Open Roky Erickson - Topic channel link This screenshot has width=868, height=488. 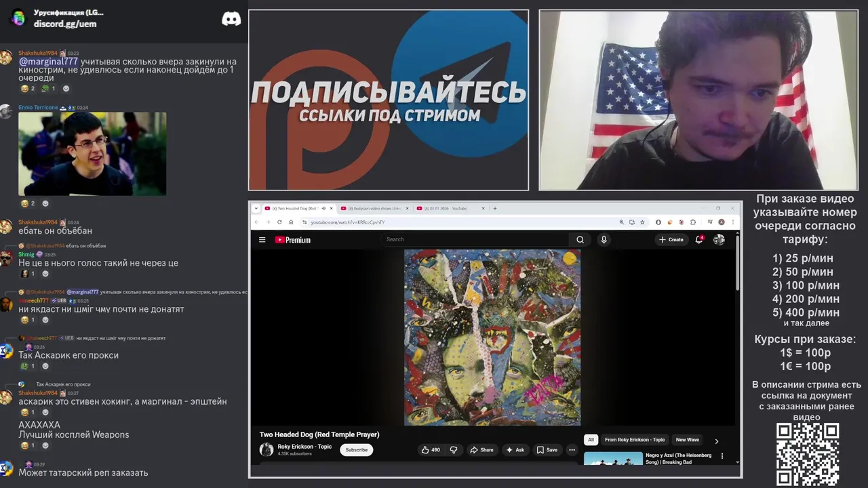coord(304,447)
